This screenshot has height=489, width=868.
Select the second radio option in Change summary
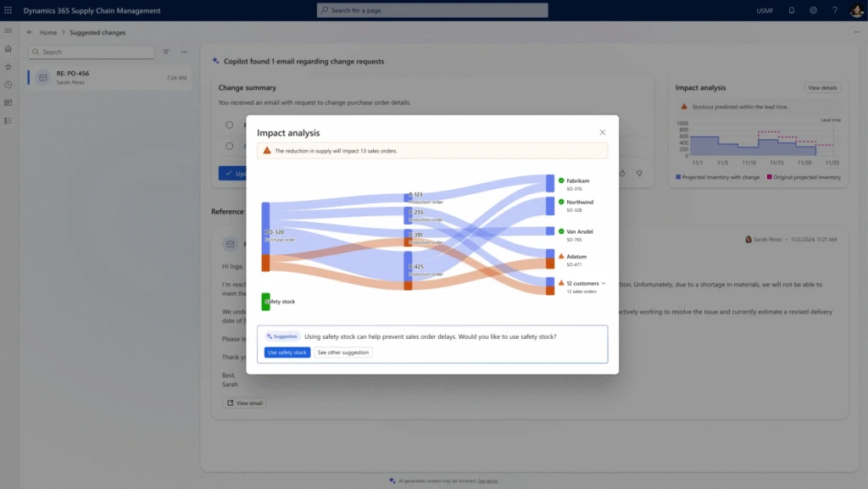tap(228, 145)
